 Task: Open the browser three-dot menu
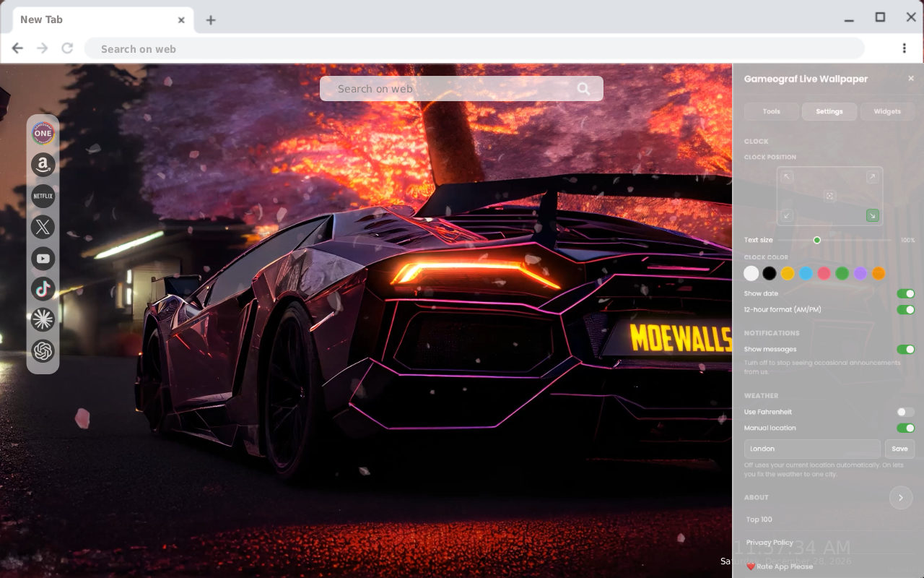[905, 48]
